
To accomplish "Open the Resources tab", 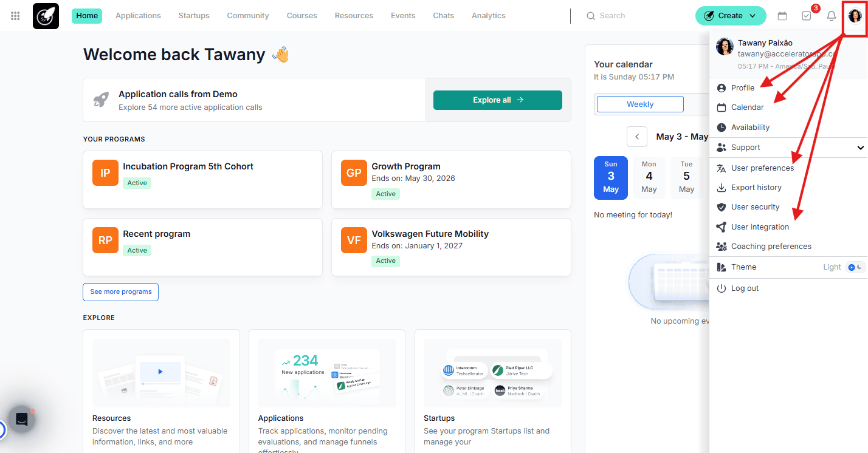I will tap(354, 16).
